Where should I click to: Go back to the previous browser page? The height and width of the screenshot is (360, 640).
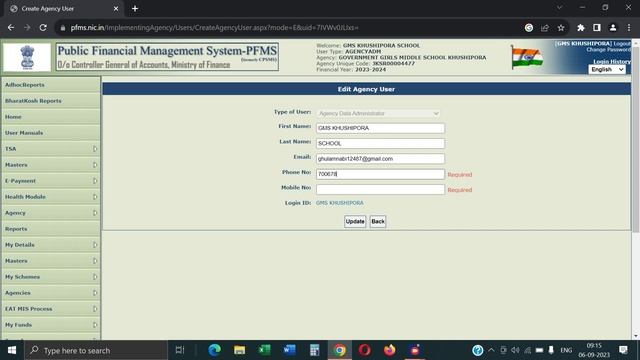[11, 28]
